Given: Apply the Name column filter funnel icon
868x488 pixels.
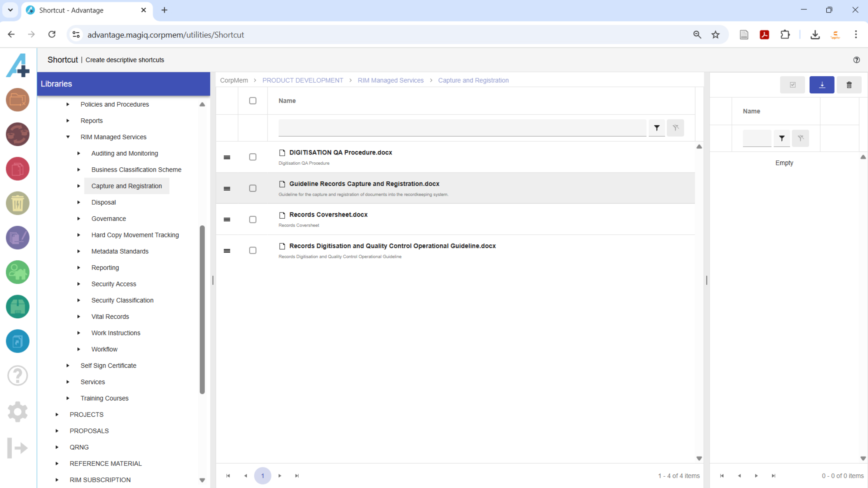Looking at the screenshot, I should point(657,128).
